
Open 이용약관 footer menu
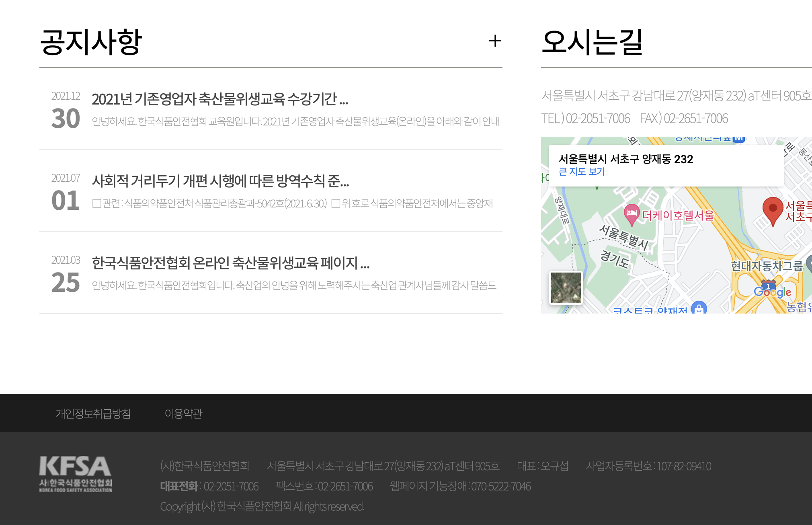click(183, 413)
